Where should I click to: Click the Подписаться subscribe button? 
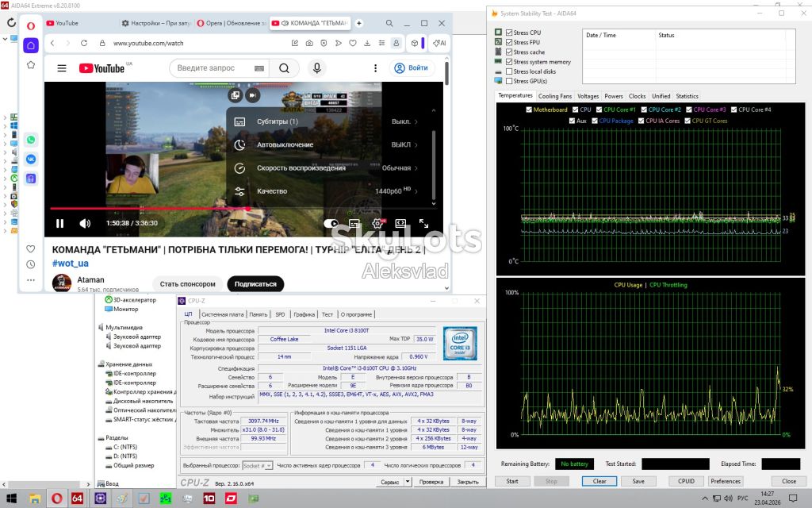tap(255, 284)
